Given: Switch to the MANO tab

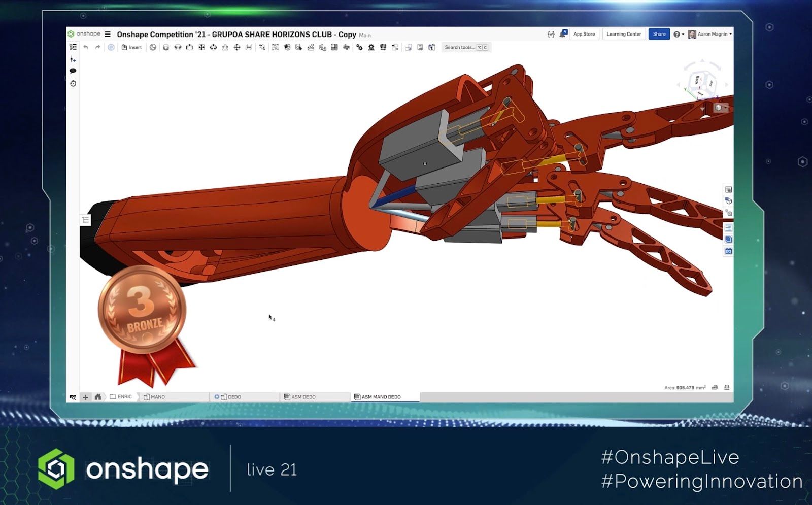Looking at the screenshot, I should (157, 397).
